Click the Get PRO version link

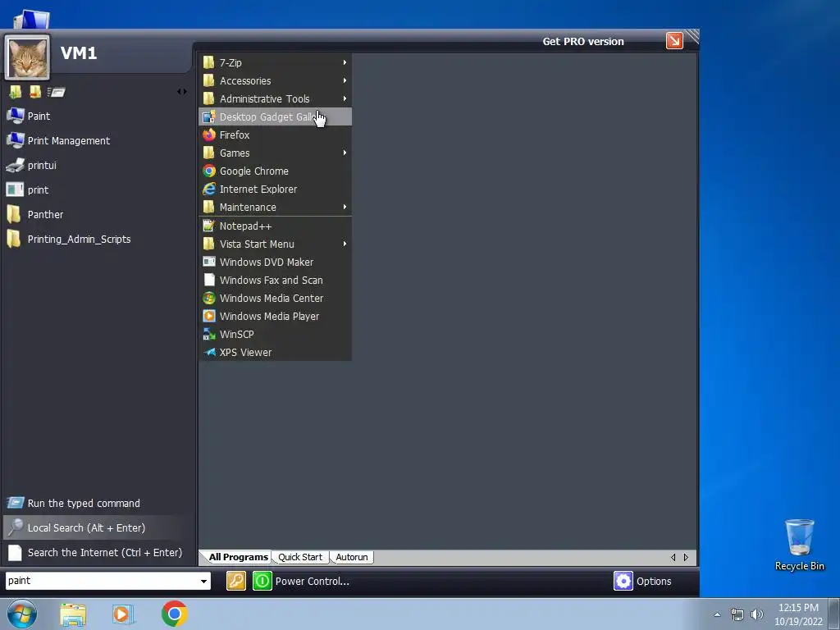tap(583, 41)
